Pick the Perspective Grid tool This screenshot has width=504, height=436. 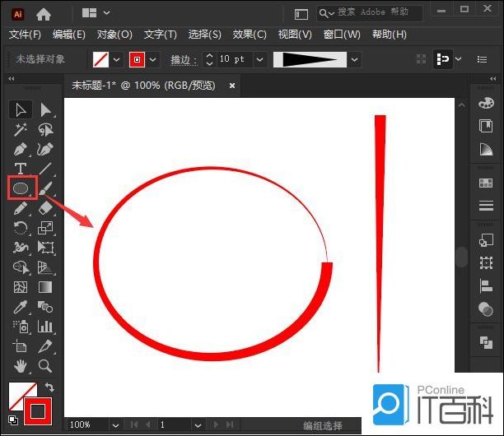(45, 267)
